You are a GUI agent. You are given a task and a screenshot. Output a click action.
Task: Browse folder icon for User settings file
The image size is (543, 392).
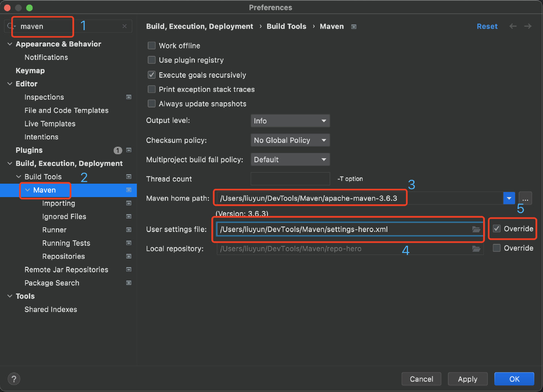click(476, 229)
